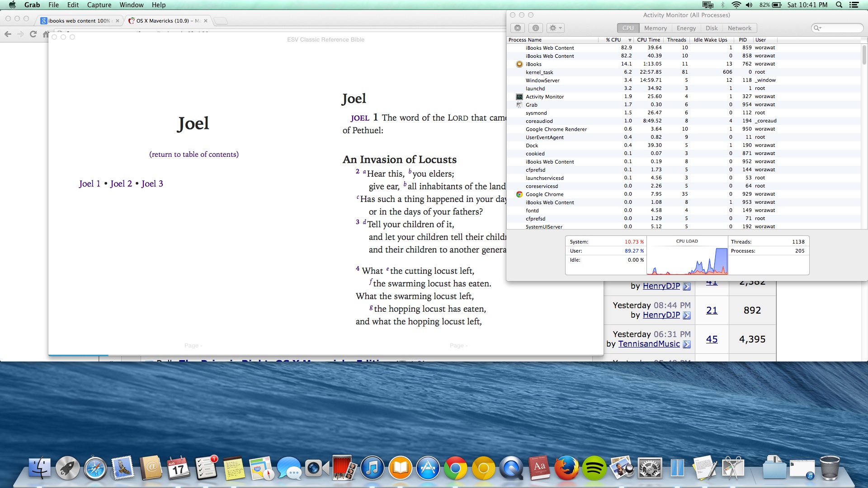Switch to the Network tab
The width and height of the screenshot is (868, 488).
(739, 28)
